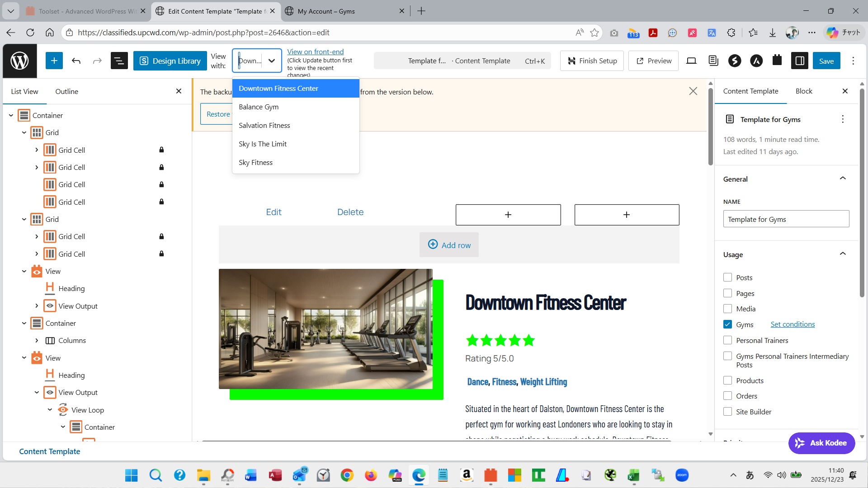Click the WordPress logo icon
Image resolution: width=868 pixels, height=488 pixels.
pos(19,61)
